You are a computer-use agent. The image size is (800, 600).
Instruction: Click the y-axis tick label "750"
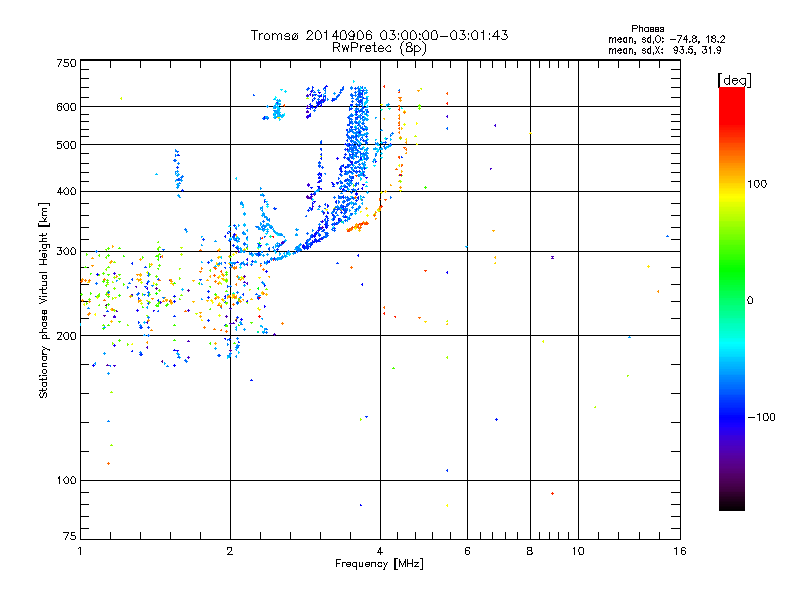(66, 63)
